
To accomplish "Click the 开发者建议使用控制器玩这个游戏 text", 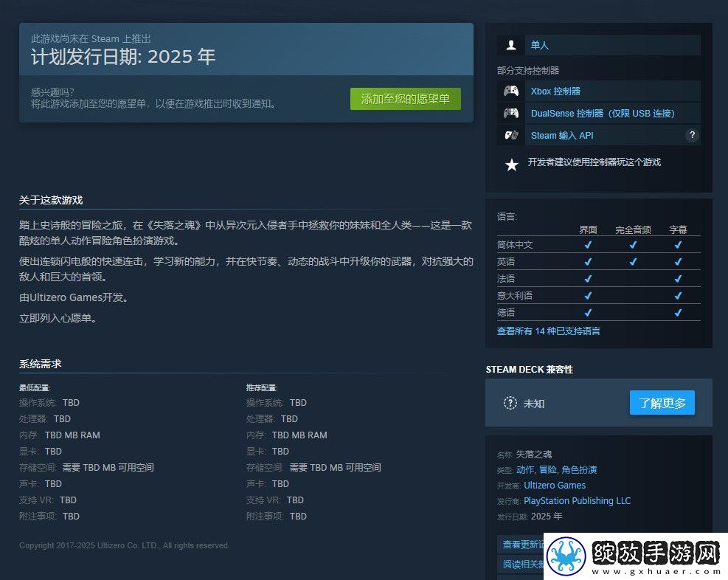I will [594, 162].
